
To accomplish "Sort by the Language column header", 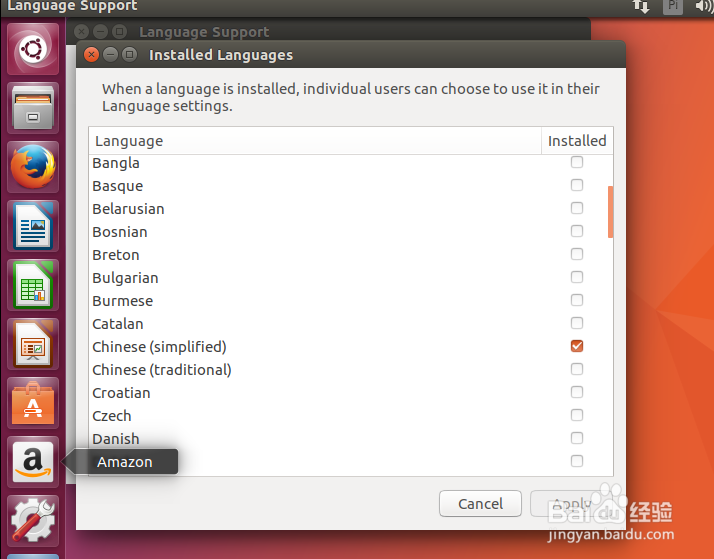I will (315, 141).
